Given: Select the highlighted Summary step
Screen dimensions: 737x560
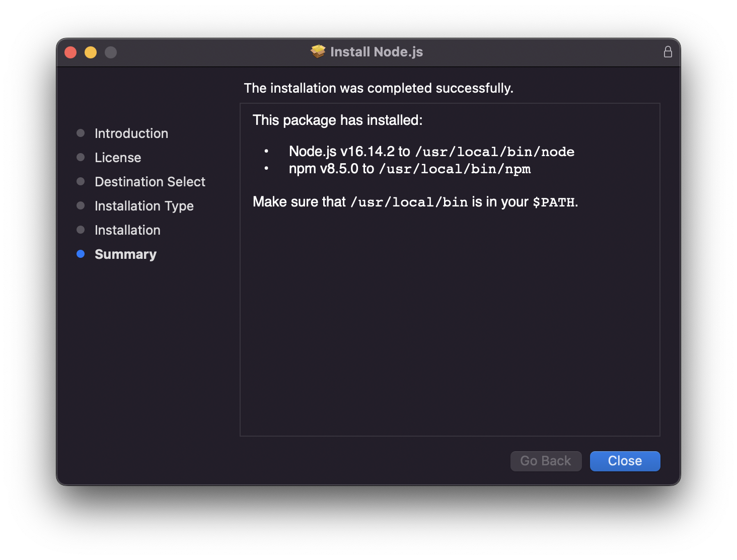Looking at the screenshot, I should [125, 254].
